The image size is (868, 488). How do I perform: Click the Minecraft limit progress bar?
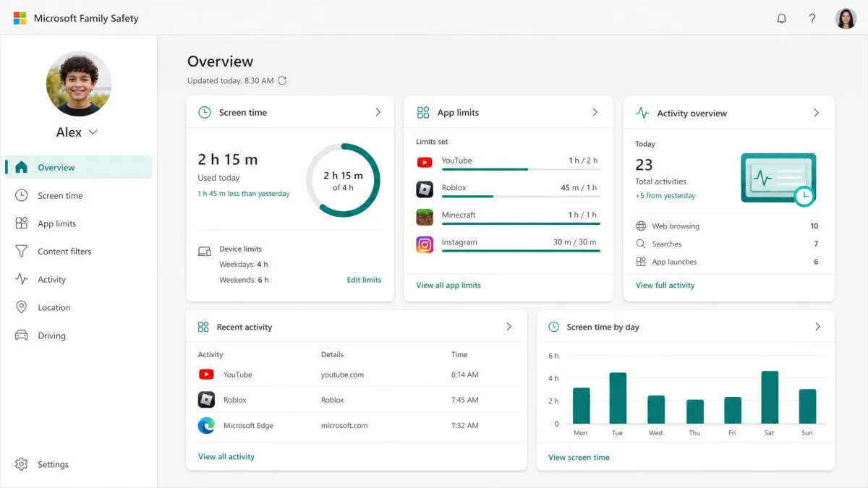[x=521, y=224]
